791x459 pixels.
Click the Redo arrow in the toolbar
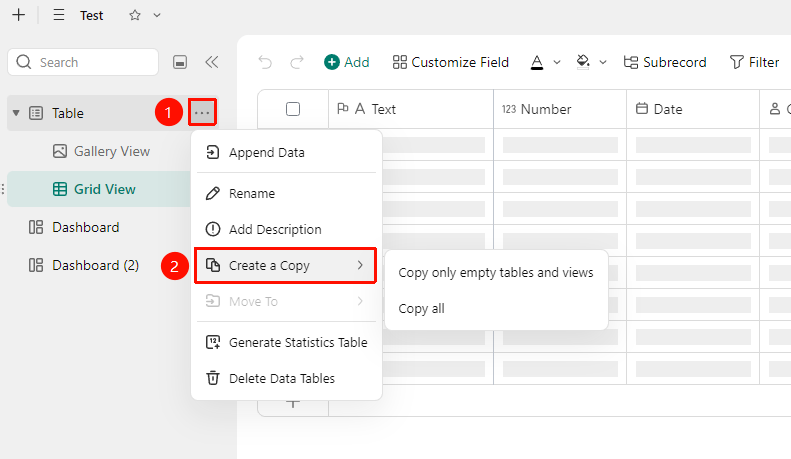(x=297, y=62)
